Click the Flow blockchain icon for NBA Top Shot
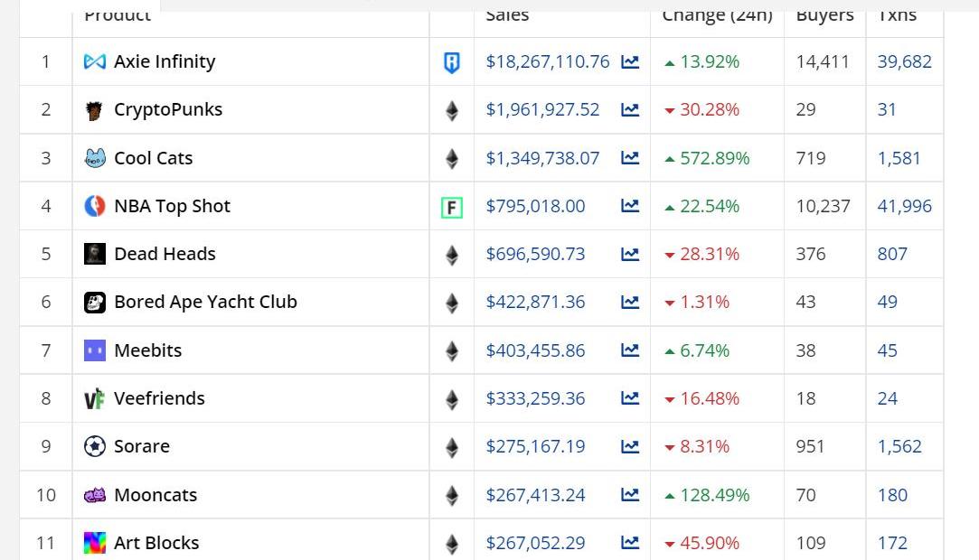The width and height of the screenshot is (979, 560). (451, 207)
